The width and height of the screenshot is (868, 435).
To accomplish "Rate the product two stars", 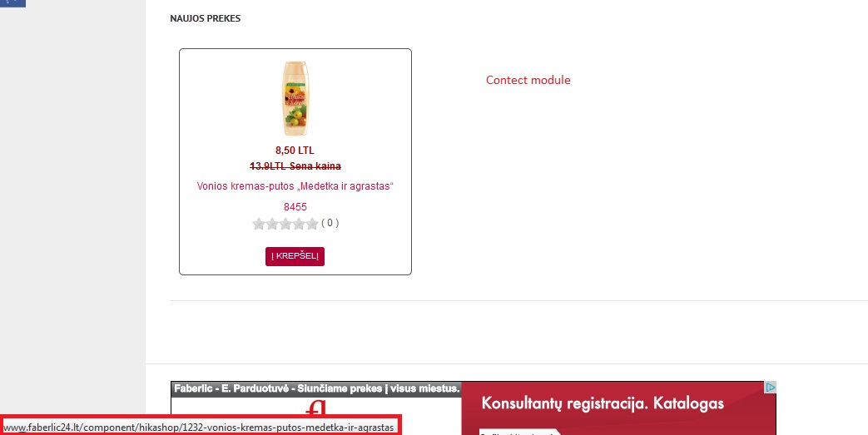I will click(272, 224).
